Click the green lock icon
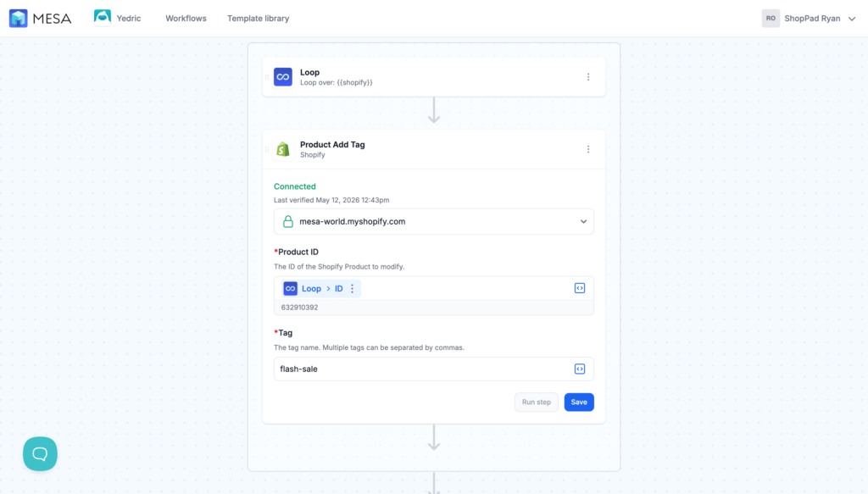This screenshot has height=494, width=868. [x=288, y=221]
